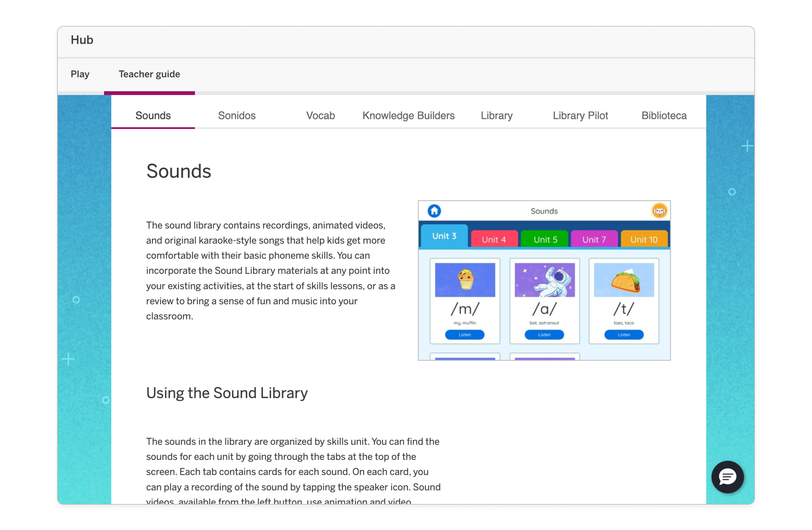Viewport: 812px width, 530px height.
Task: Click the muffin picture on /m/ card
Action: [465, 280]
